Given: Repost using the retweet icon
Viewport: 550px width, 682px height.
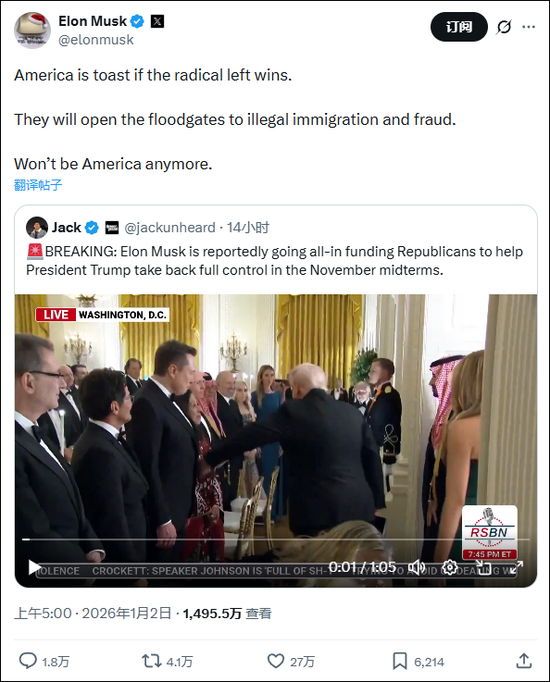Looking at the screenshot, I should click(151, 661).
